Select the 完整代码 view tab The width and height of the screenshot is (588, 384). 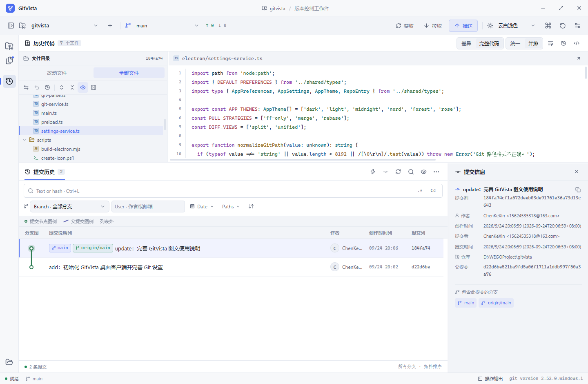pos(489,44)
